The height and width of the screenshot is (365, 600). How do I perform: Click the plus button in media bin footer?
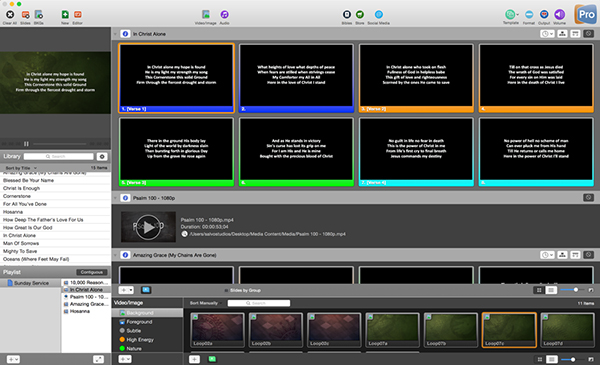(194, 359)
